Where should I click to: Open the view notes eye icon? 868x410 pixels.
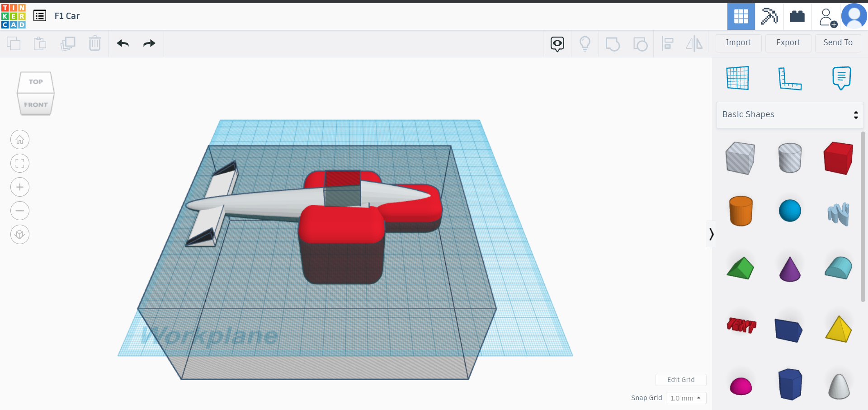coord(557,44)
